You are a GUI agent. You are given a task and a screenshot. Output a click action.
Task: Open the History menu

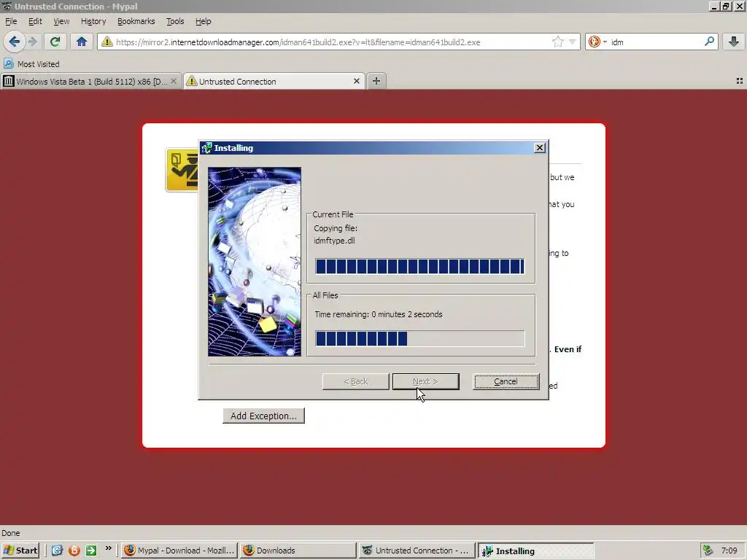(93, 21)
